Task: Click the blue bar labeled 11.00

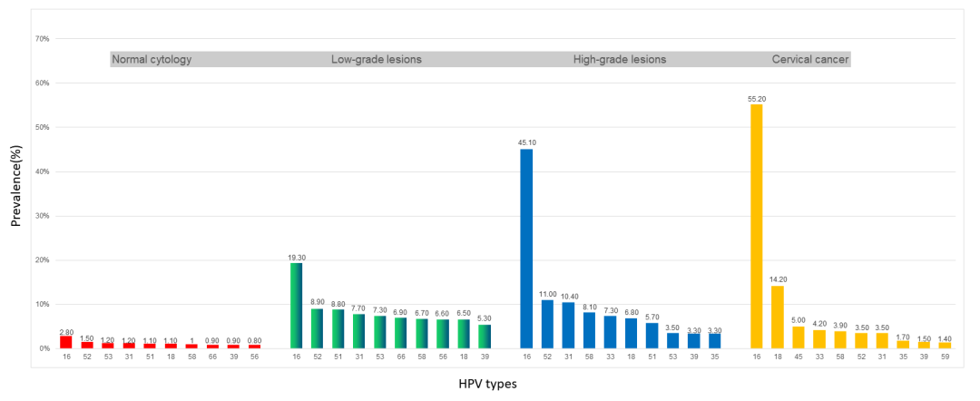Action: (547, 324)
